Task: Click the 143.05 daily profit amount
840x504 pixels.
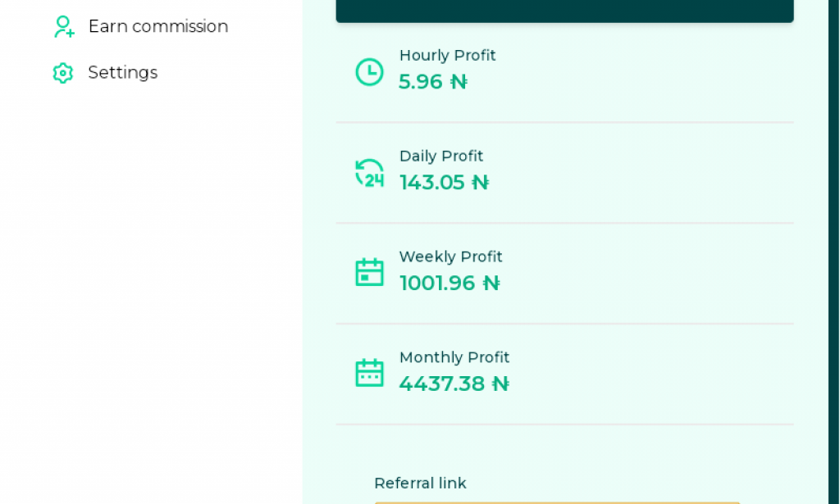Action: (432, 183)
